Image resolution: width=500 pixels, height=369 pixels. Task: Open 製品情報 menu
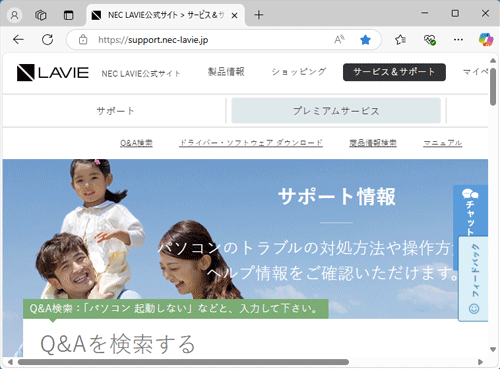tap(226, 72)
